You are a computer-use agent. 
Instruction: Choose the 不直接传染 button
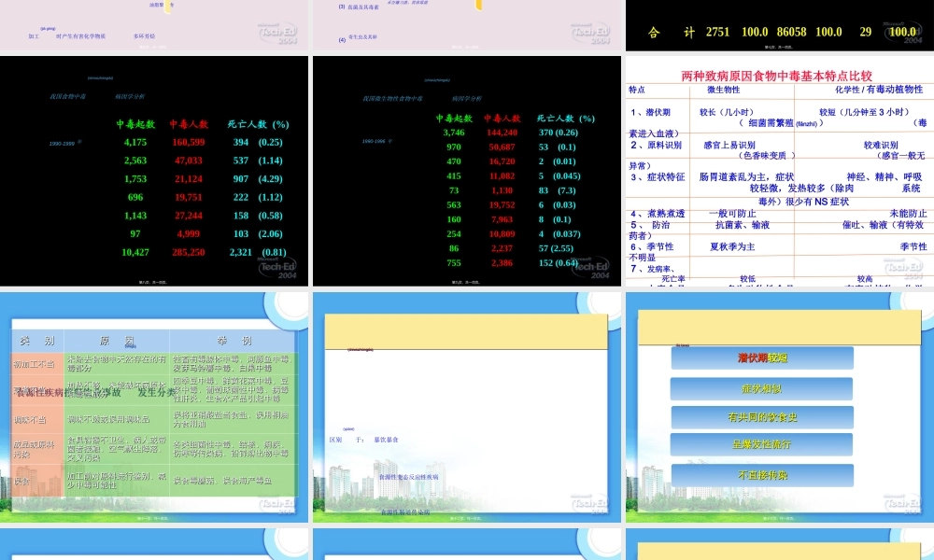761,475
